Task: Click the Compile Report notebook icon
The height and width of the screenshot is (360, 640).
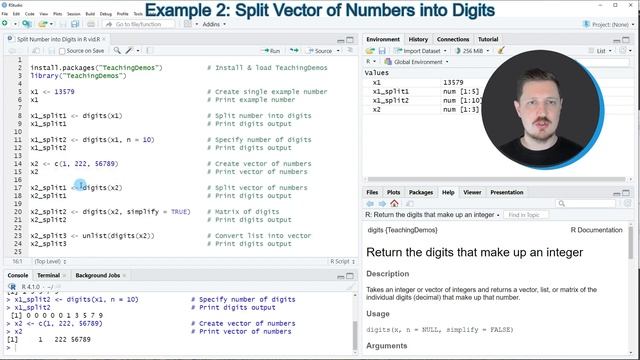Action: pyautogui.click(x=149, y=51)
